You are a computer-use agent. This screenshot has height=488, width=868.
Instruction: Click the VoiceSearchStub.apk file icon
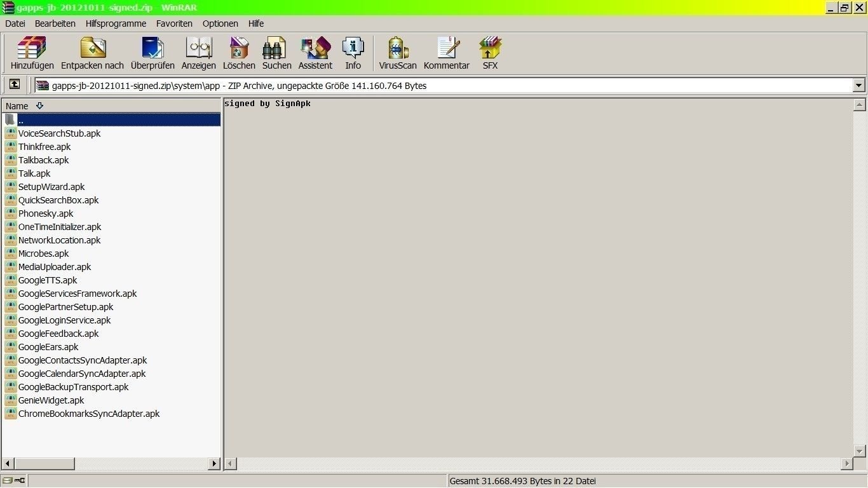tap(11, 133)
